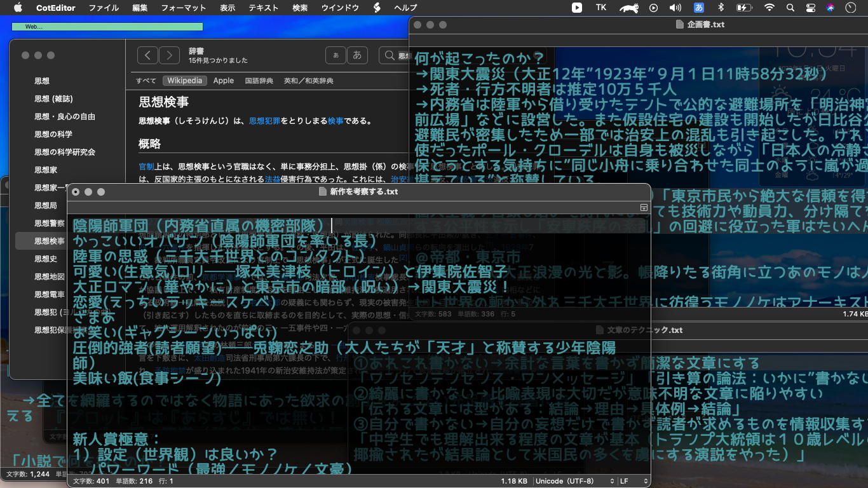Open the フォーマット menu
The height and width of the screenshot is (488, 868).
[x=184, y=8]
